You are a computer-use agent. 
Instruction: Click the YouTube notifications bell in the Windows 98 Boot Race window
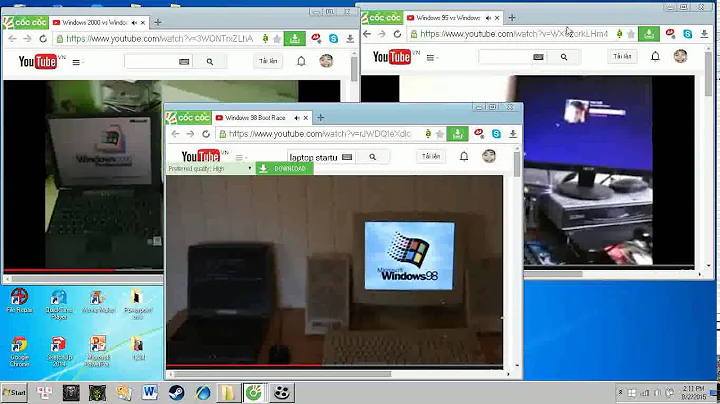464,157
